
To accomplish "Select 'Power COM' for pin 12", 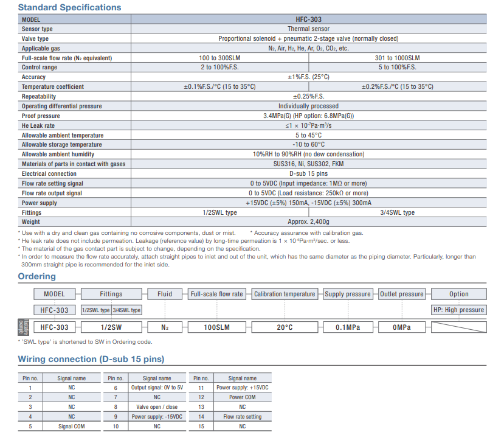I will tap(243, 397).
